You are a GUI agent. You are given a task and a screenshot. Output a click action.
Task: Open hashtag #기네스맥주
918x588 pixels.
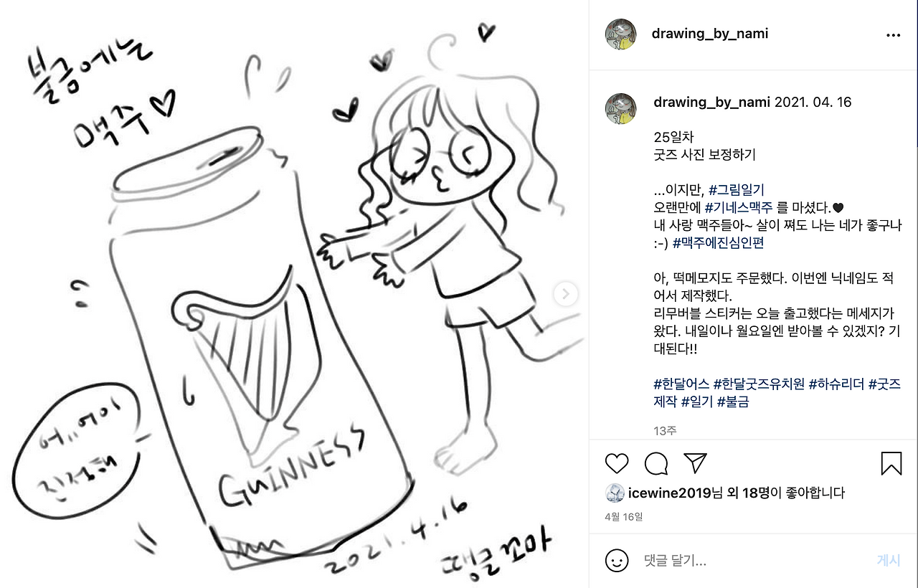[739, 208]
